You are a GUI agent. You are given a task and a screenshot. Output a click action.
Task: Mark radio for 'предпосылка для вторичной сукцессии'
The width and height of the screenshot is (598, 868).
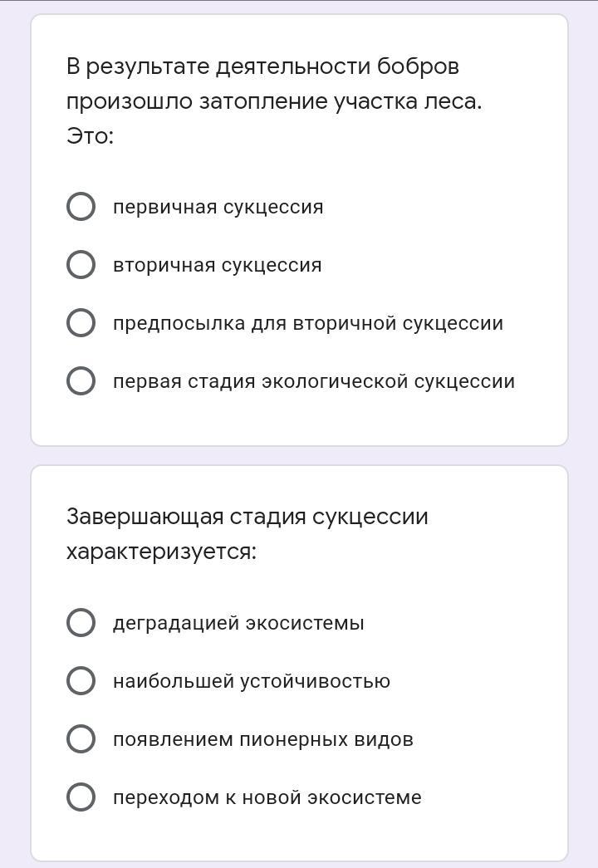pos(81,323)
